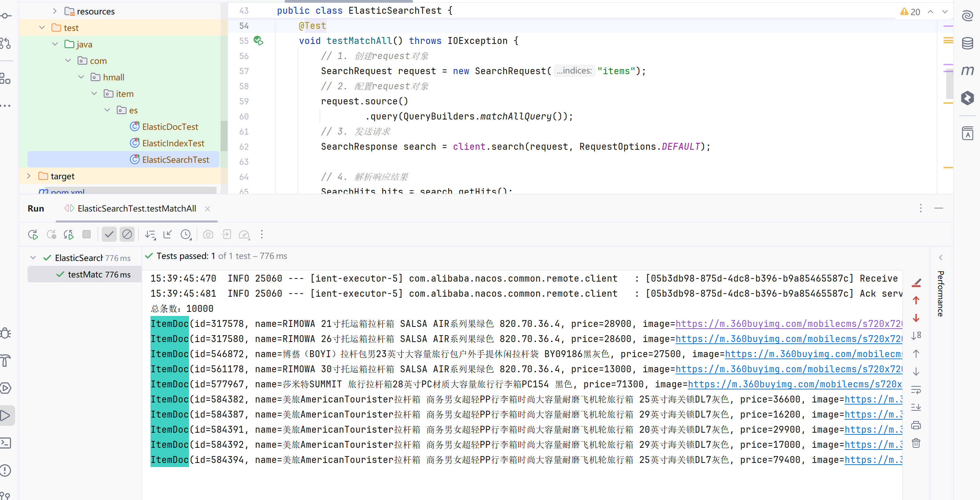Click the Clear all trash icon

pyautogui.click(x=916, y=443)
